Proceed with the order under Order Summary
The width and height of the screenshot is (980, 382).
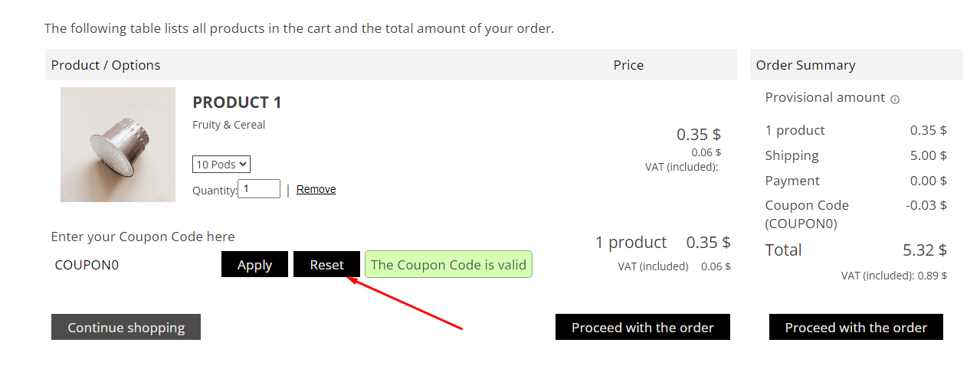pos(856,328)
